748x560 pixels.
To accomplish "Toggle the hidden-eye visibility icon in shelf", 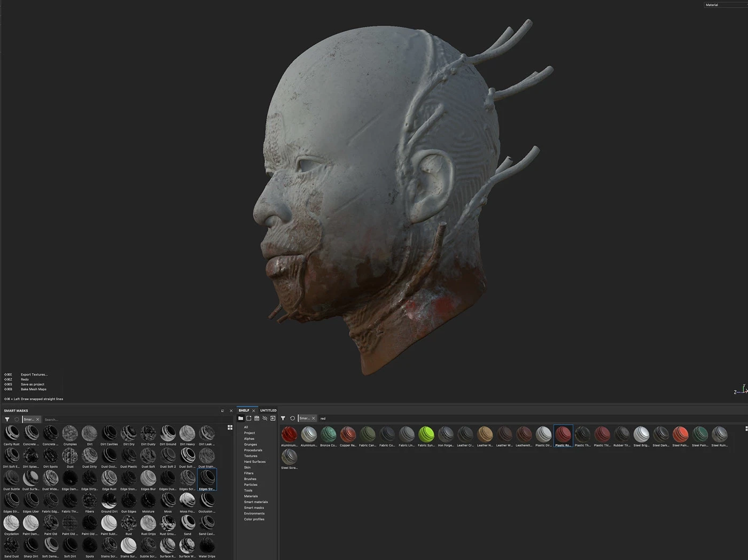I will tap(264, 418).
